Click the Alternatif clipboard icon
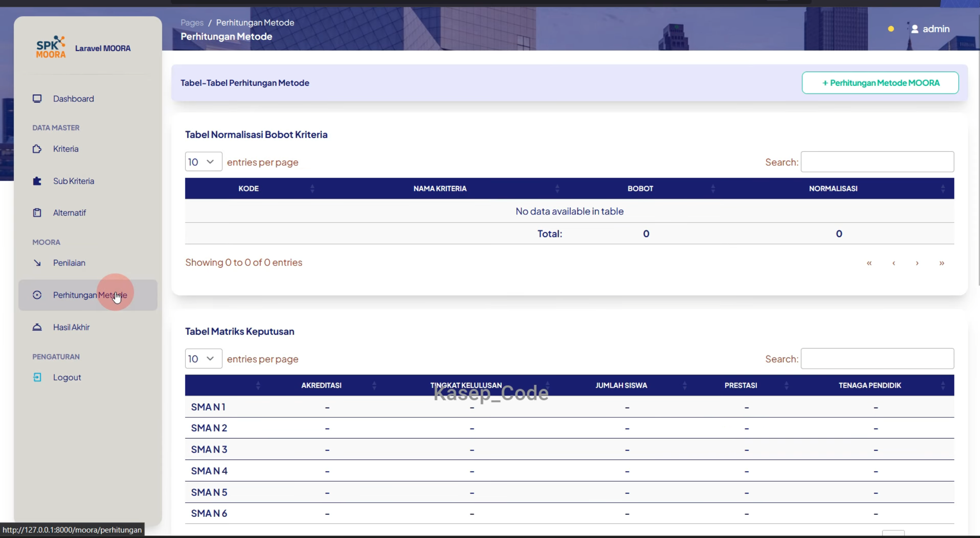 [37, 213]
